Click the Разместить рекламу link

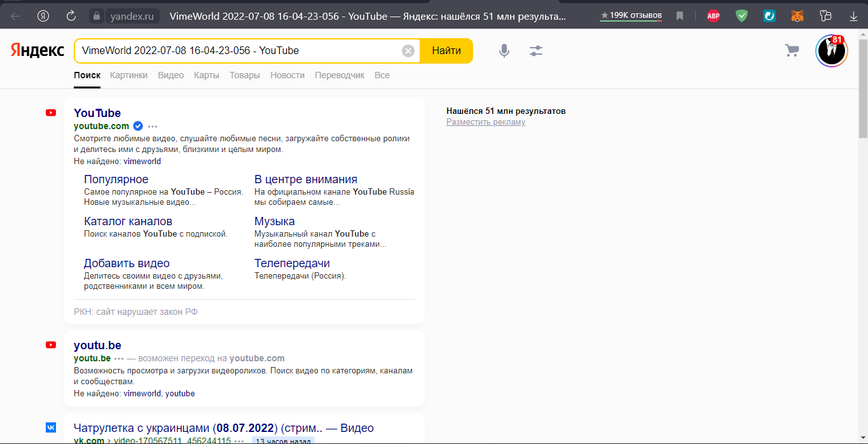pyautogui.click(x=486, y=122)
